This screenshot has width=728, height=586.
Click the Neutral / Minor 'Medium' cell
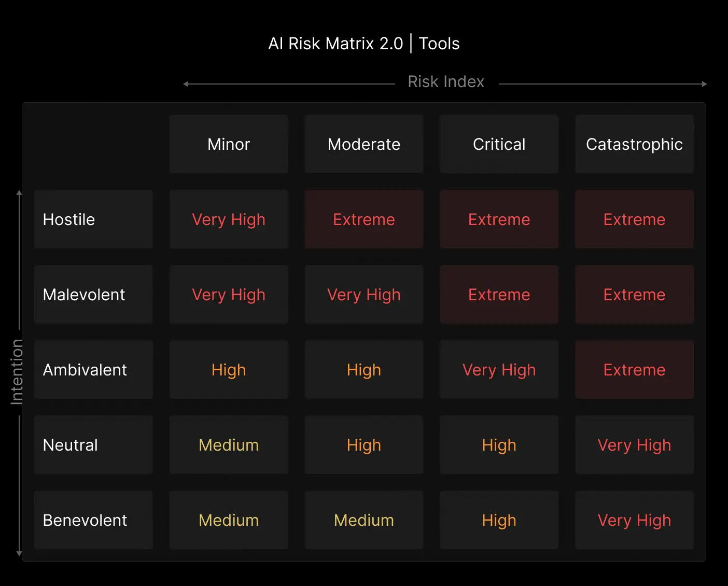pyautogui.click(x=229, y=445)
